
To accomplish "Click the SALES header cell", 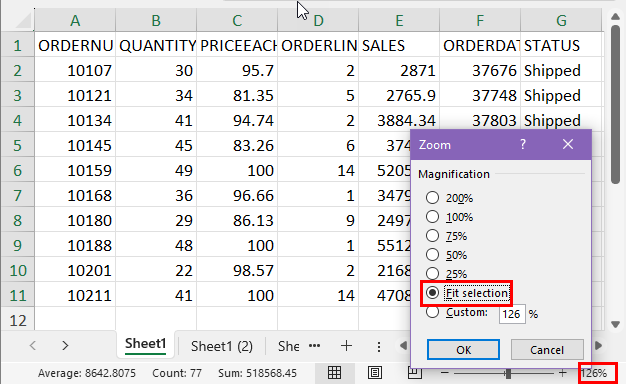I will point(399,46).
